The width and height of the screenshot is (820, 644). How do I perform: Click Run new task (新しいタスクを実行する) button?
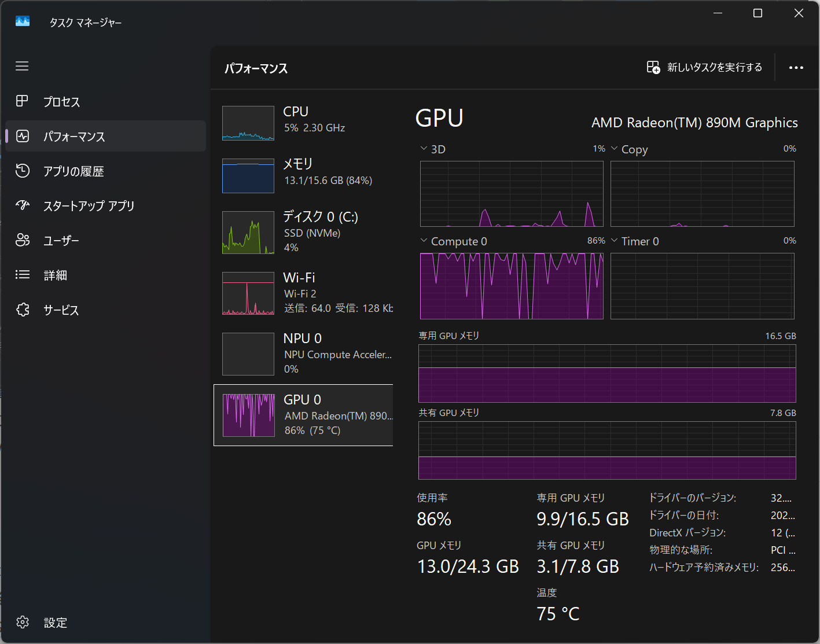tap(704, 68)
